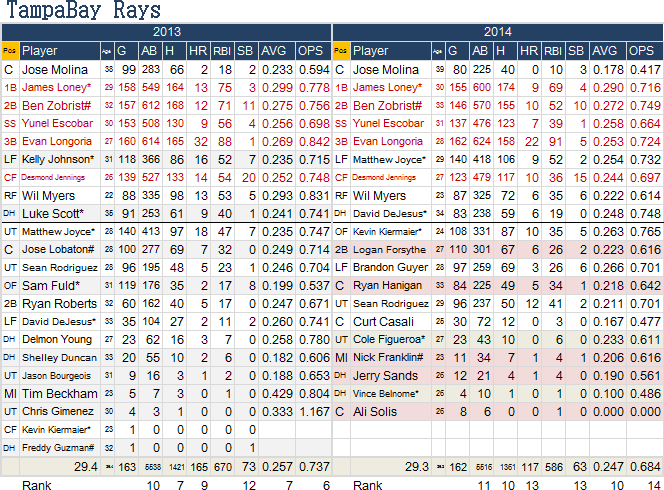This screenshot has width=664, height=490.
Task: Select the 2013 season header
Action: click(167, 32)
